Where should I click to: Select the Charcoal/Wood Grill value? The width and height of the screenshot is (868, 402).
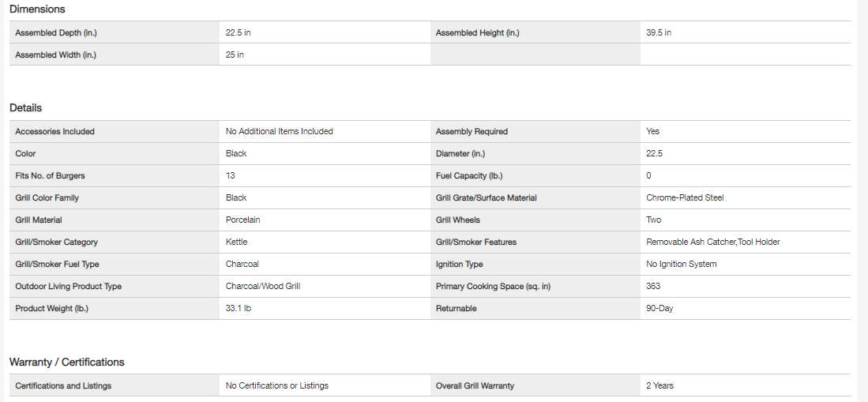coord(262,286)
